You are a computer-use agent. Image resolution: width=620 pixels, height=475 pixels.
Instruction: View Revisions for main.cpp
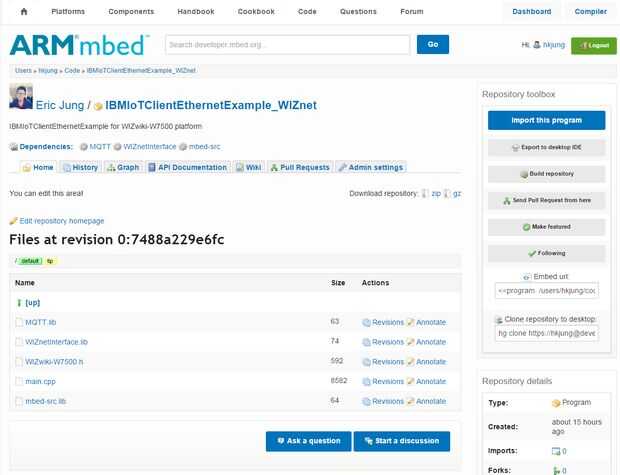[388, 381]
